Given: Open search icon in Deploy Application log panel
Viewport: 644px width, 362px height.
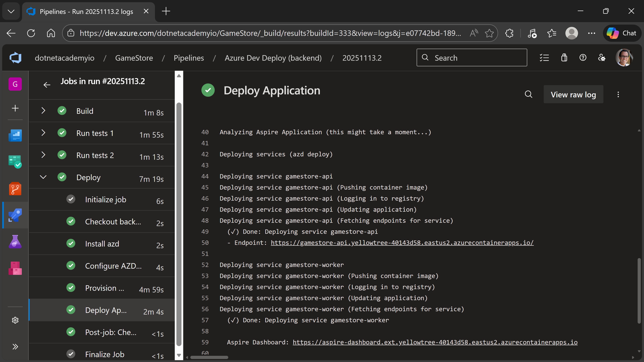Looking at the screenshot, I should click(x=528, y=94).
